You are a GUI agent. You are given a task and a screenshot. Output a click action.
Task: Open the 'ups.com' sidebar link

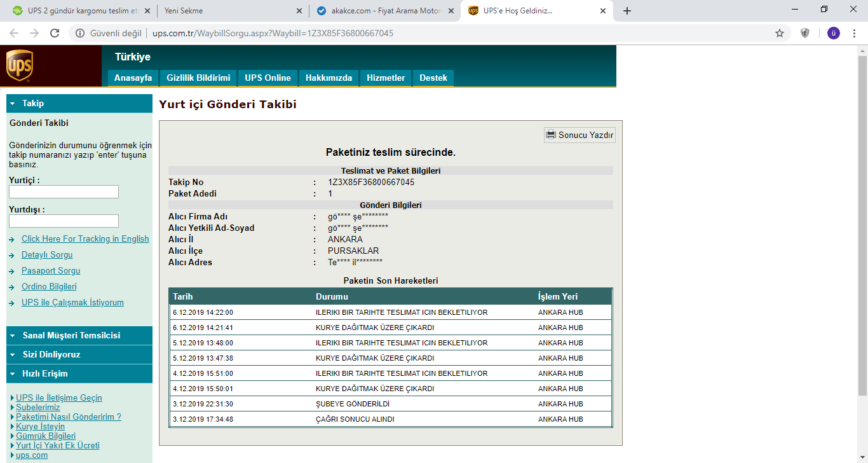tap(32, 455)
